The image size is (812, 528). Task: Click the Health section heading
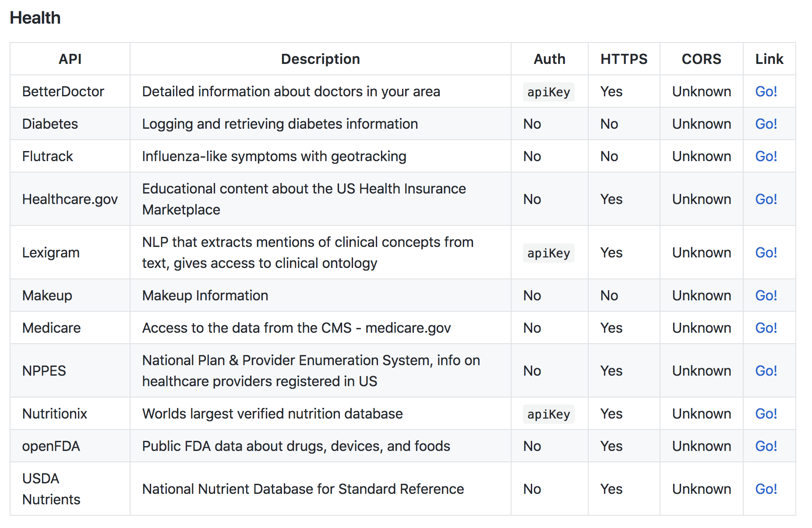(x=35, y=18)
